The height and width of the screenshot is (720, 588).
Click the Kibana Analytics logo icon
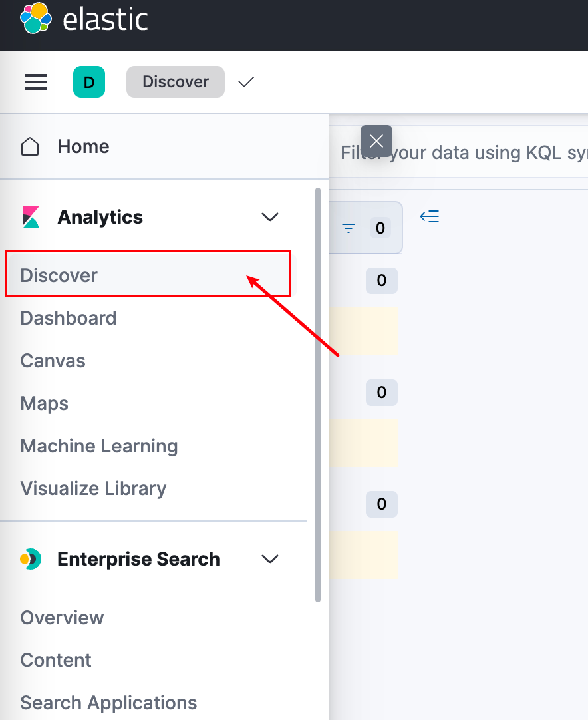pos(31,217)
